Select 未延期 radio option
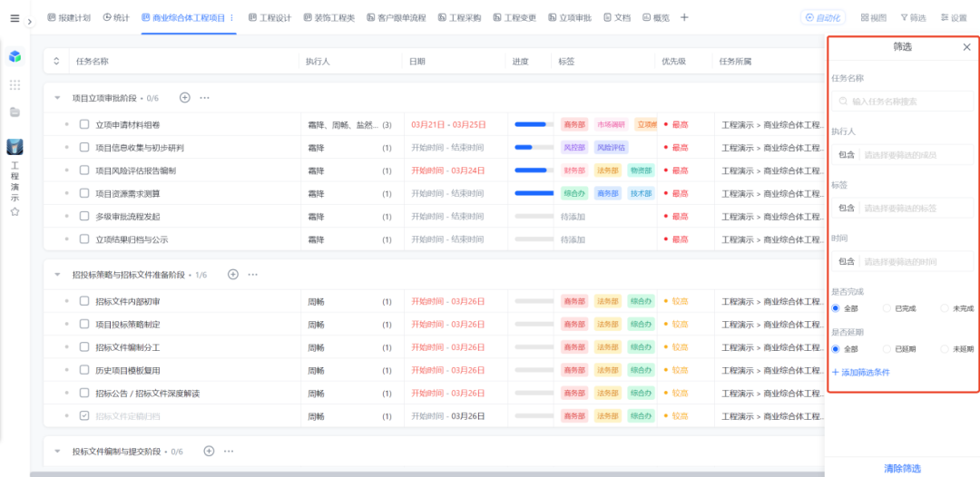Image resolution: width=980 pixels, height=477 pixels. (945, 349)
